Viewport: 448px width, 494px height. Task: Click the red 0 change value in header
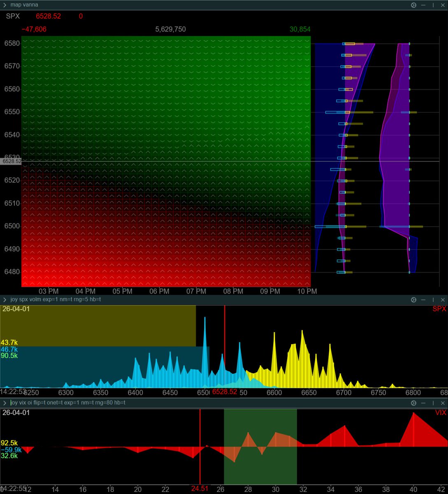pos(81,16)
